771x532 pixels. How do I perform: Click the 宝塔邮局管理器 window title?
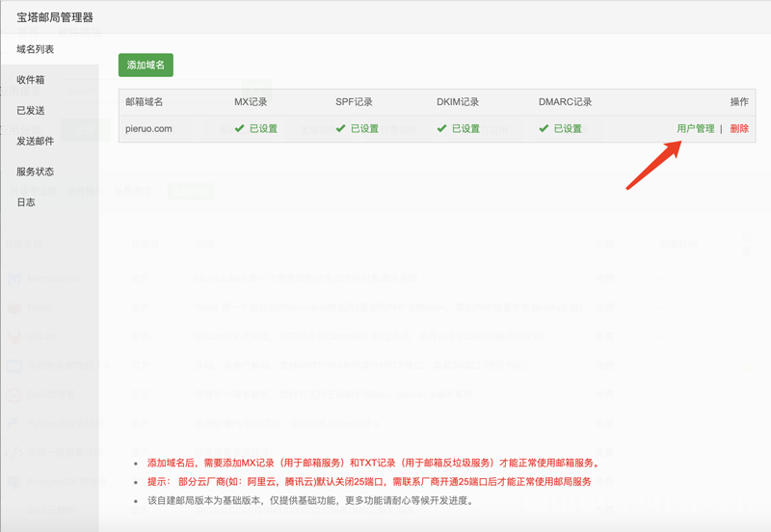(x=55, y=17)
